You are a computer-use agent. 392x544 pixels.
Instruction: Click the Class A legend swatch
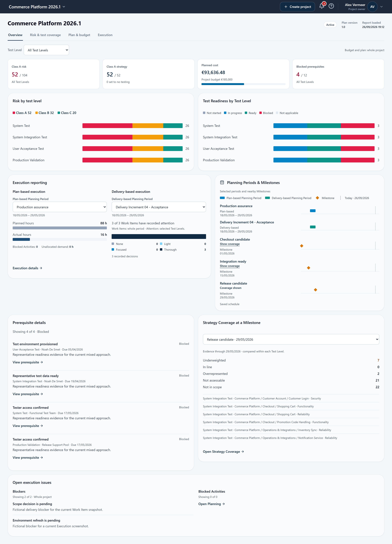(x=14, y=113)
